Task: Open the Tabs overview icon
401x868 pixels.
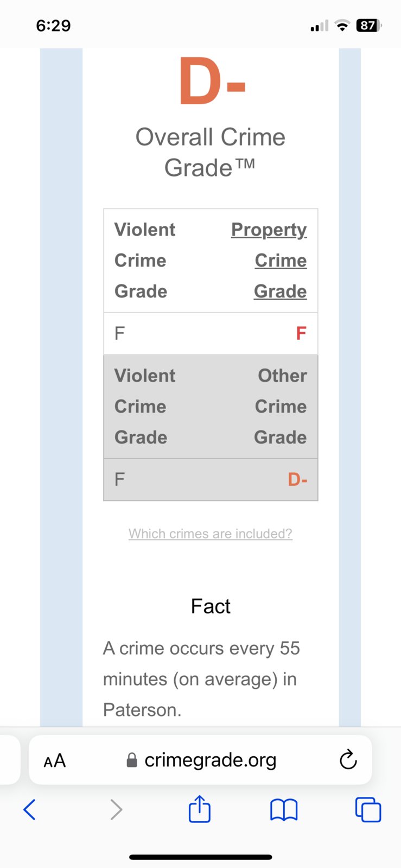Action: pyautogui.click(x=368, y=809)
